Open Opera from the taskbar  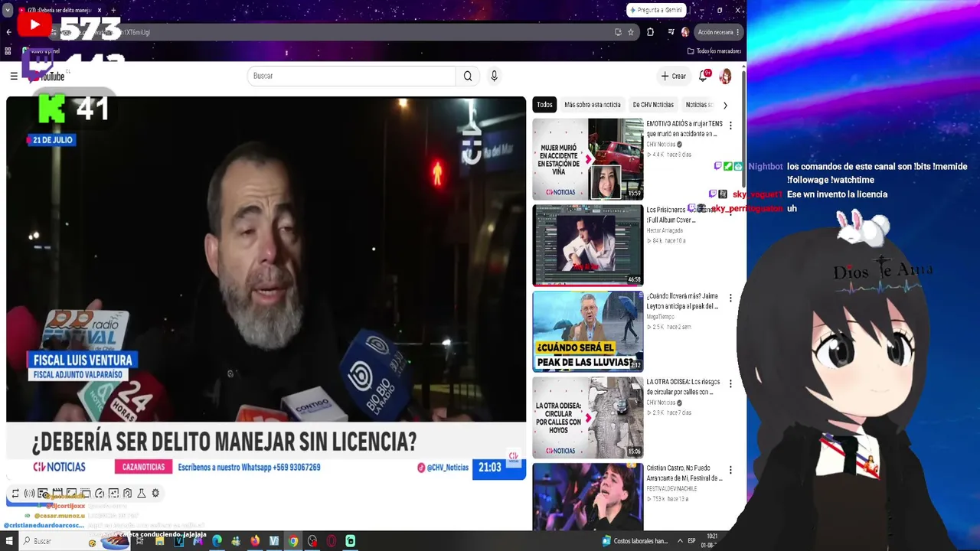(332, 541)
